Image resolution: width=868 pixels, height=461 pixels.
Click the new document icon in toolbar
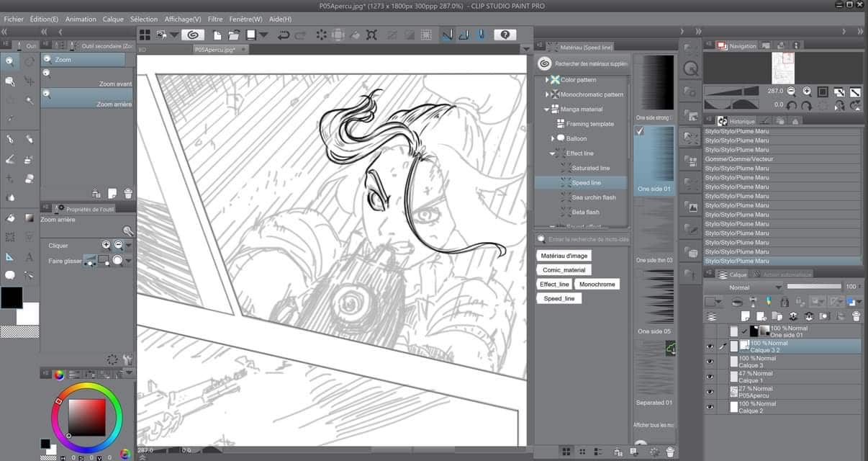pyautogui.click(x=218, y=35)
